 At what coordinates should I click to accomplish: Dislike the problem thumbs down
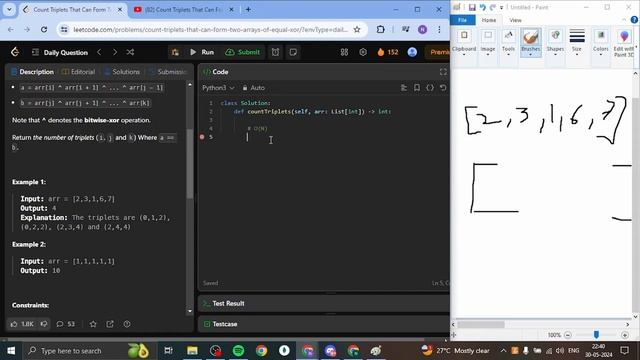pyautogui.click(x=44, y=324)
